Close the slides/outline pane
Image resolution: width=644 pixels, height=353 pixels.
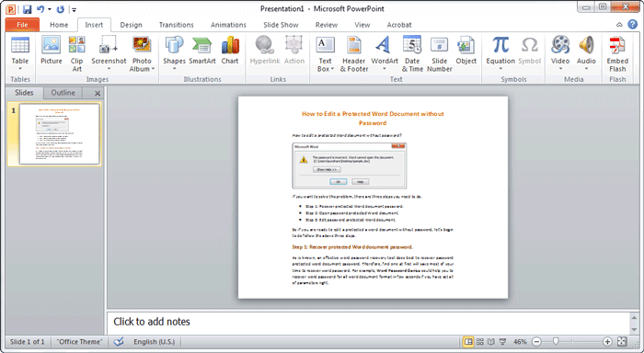point(98,93)
